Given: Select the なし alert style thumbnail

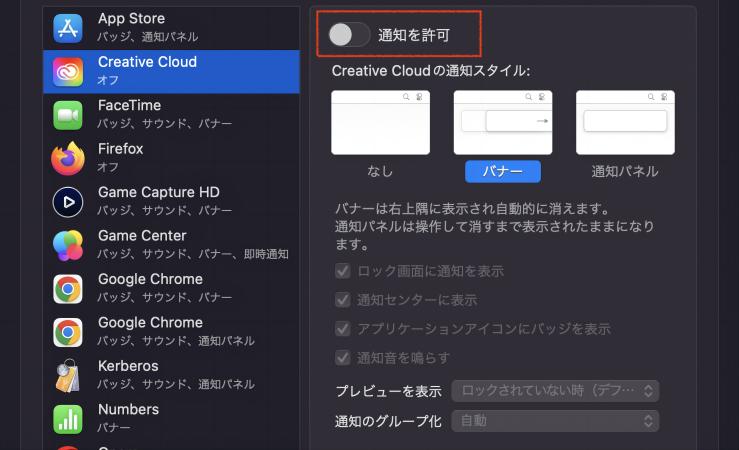Looking at the screenshot, I should coord(380,123).
